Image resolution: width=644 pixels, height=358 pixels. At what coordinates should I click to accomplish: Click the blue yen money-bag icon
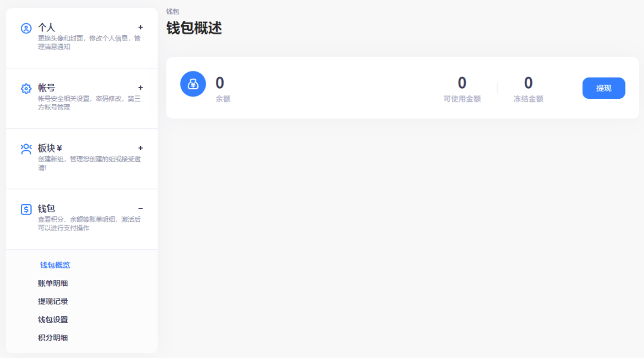click(193, 84)
